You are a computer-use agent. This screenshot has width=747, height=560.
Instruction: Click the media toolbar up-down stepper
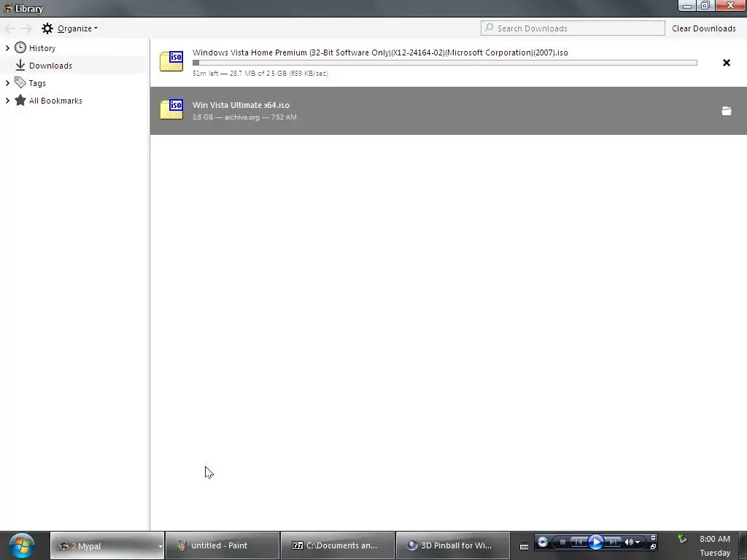pyautogui.click(x=653, y=537)
